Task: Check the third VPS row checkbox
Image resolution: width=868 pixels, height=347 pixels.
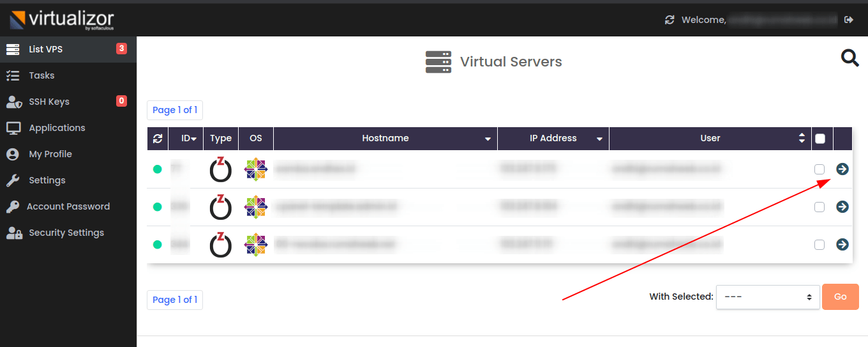Action: [819, 245]
